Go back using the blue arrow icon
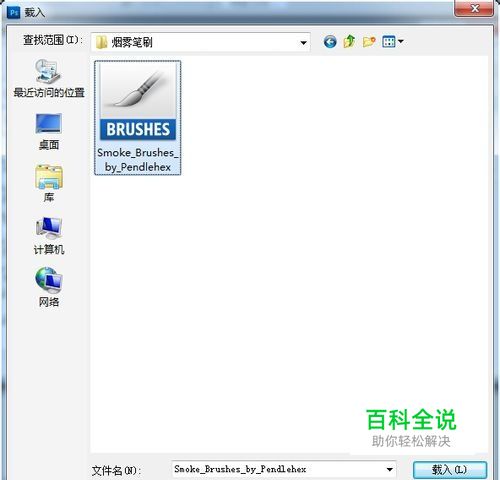 click(330, 42)
